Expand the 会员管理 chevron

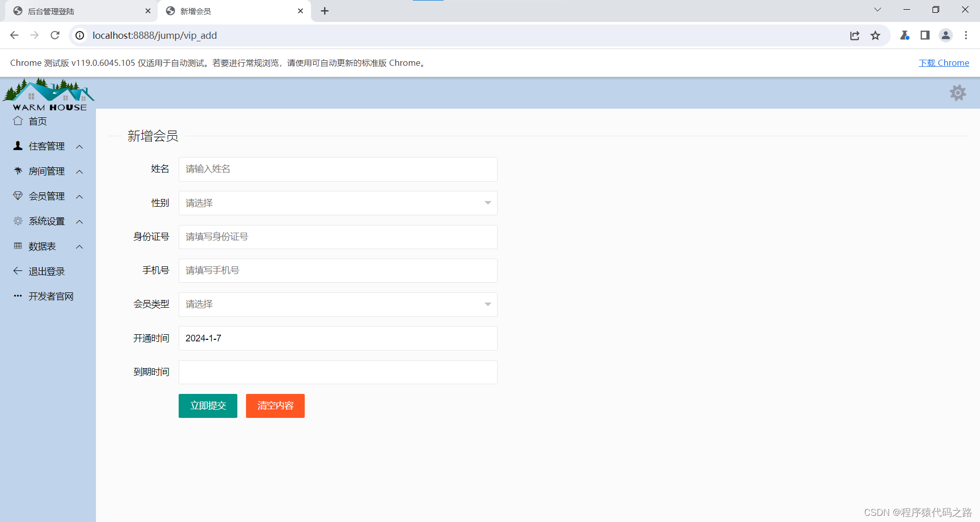pos(80,197)
